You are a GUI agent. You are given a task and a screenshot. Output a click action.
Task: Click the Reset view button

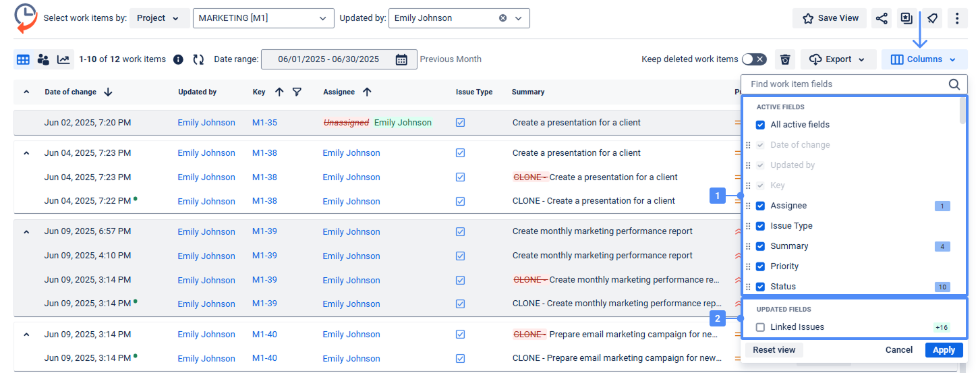click(774, 350)
